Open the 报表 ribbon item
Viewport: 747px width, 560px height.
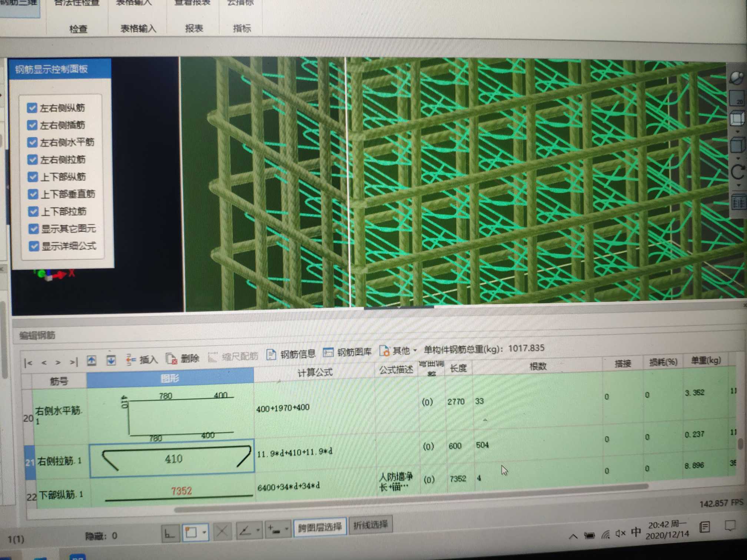click(x=194, y=28)
